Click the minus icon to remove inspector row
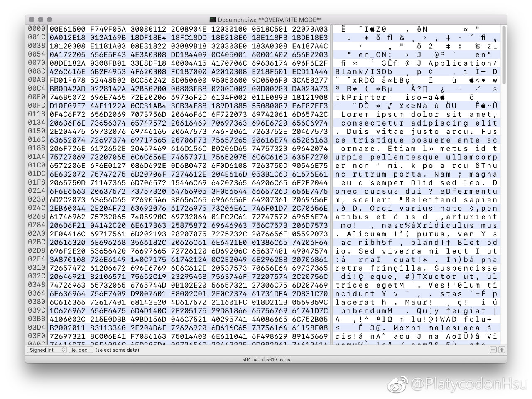Viewport: 532px width, 399px height. point(493,350)
